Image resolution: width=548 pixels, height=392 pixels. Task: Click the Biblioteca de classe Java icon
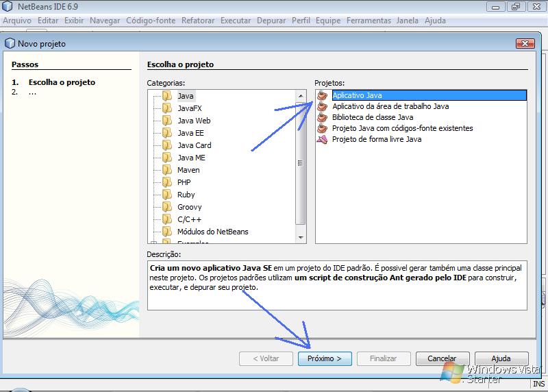322,117
